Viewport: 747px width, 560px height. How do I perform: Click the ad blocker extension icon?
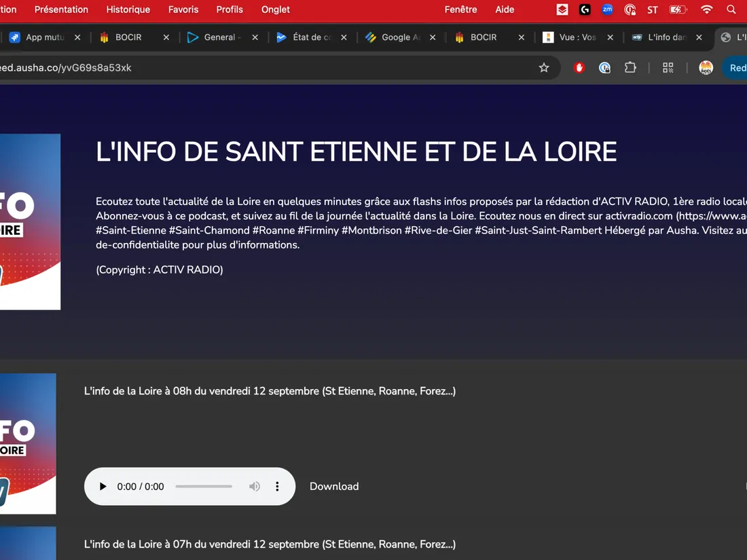tap(579, 68)
